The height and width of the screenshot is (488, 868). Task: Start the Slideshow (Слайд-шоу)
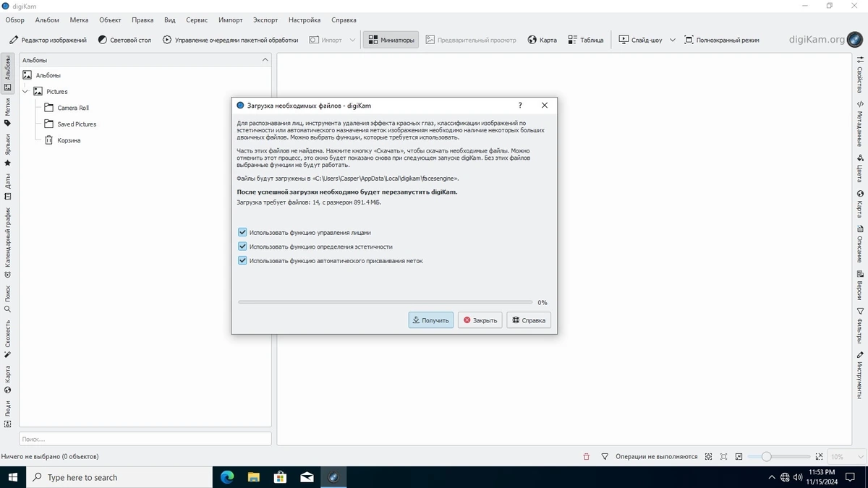(640, 40)
